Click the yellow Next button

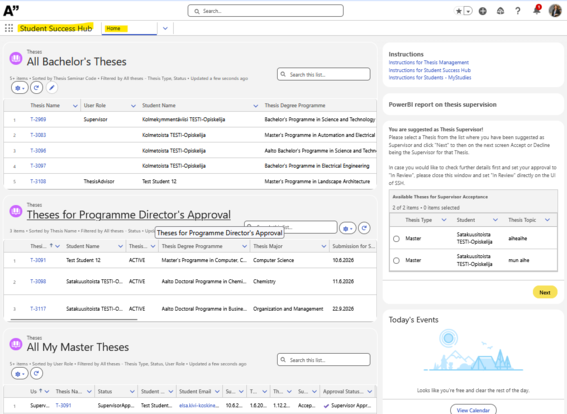[x=545, y=292]
